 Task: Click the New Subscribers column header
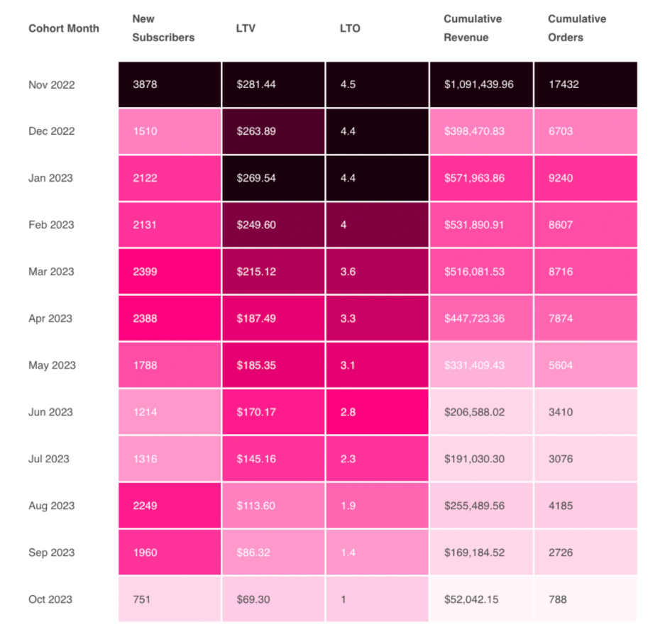[163, 28]
